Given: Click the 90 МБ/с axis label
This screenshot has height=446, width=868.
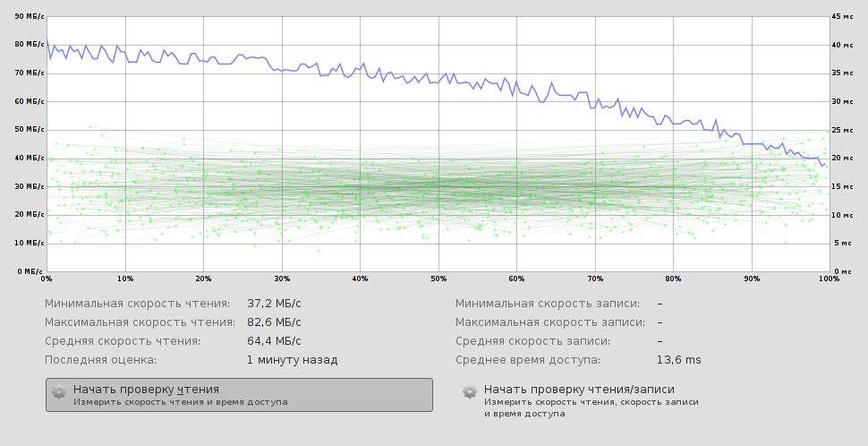Looking at the screenshot, I should pyautogui.click(x=30, y=17).
